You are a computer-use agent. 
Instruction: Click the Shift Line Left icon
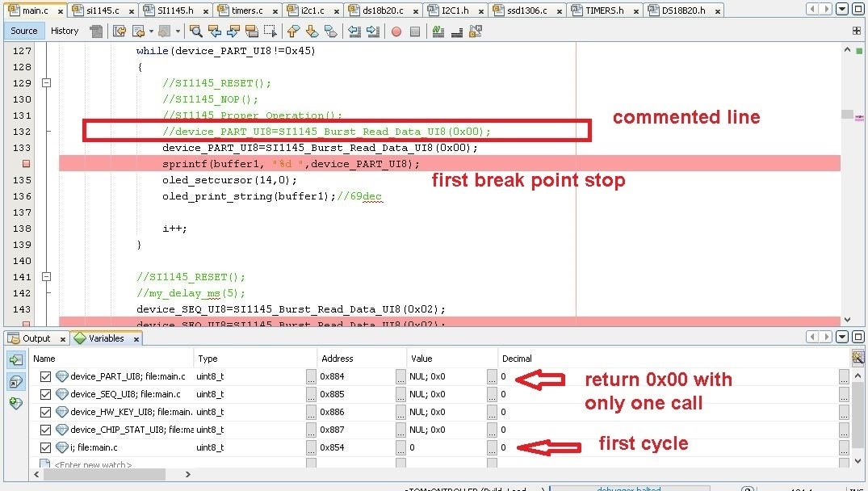[354, 31]
